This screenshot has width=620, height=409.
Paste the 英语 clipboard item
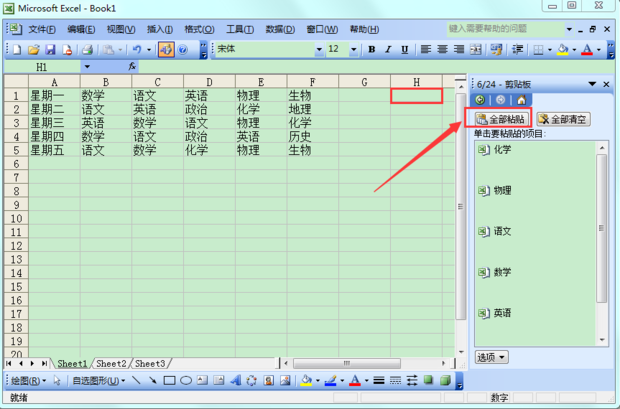pos(536,313)
